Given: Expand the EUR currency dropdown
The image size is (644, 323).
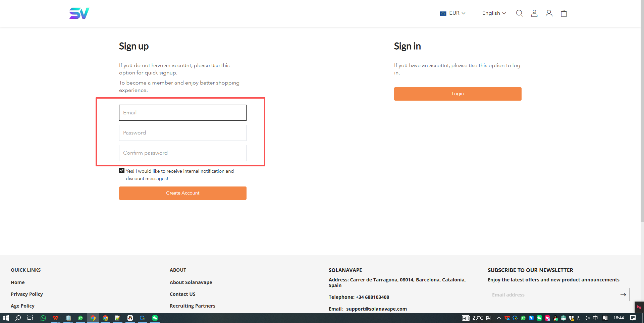Looking at the screenshot, I should coord(453,13).
